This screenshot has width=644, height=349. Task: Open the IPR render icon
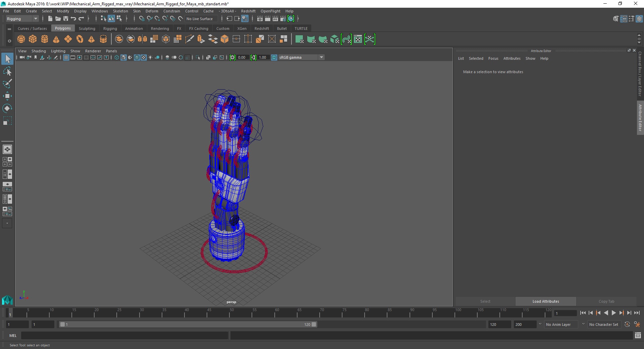click(x=275, y=19)
